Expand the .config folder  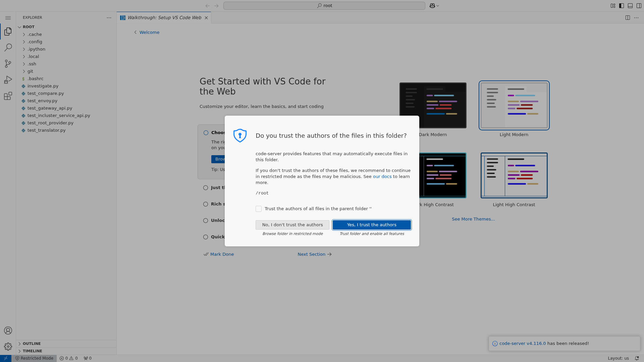[35, 42]
